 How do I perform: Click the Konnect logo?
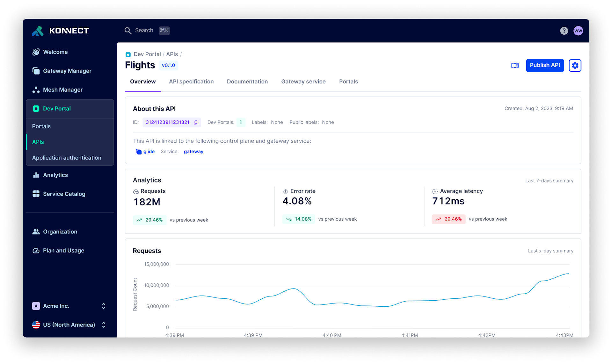[x=60, y=31]
